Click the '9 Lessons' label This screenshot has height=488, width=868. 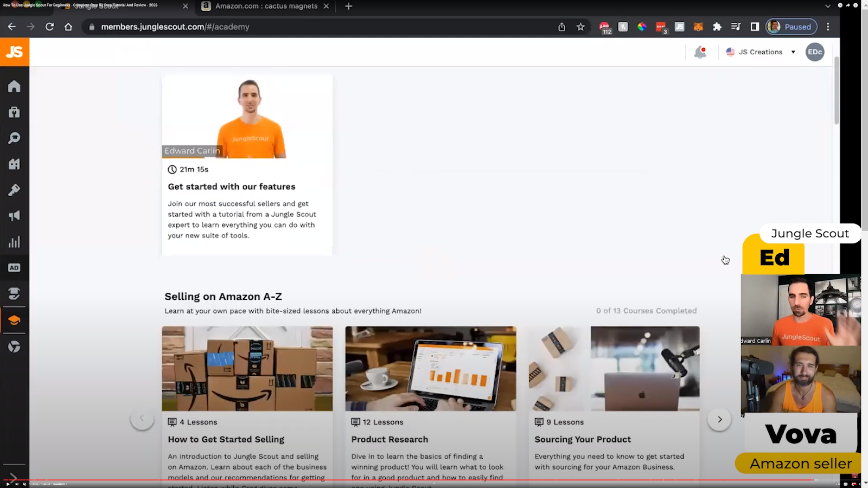[565, 422]
